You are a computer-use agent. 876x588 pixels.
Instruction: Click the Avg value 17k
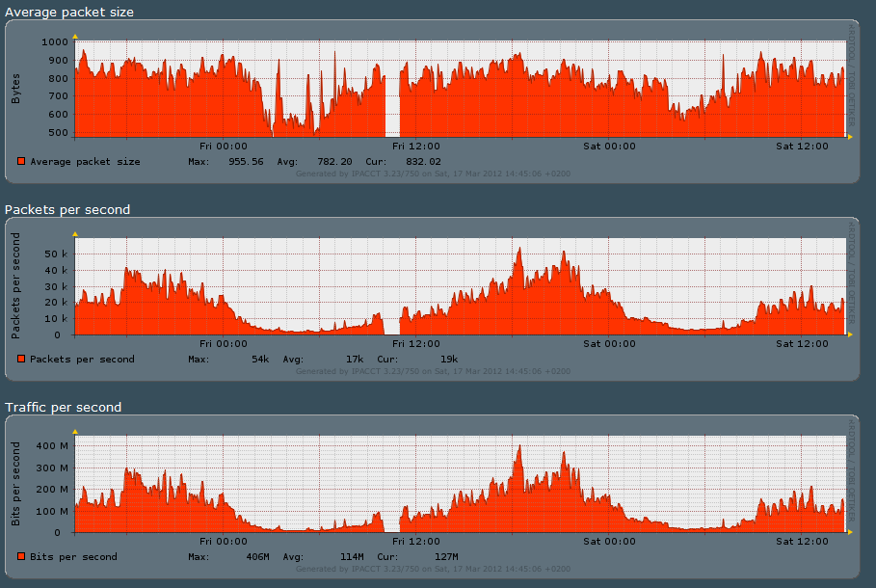[x=354, y=360]
